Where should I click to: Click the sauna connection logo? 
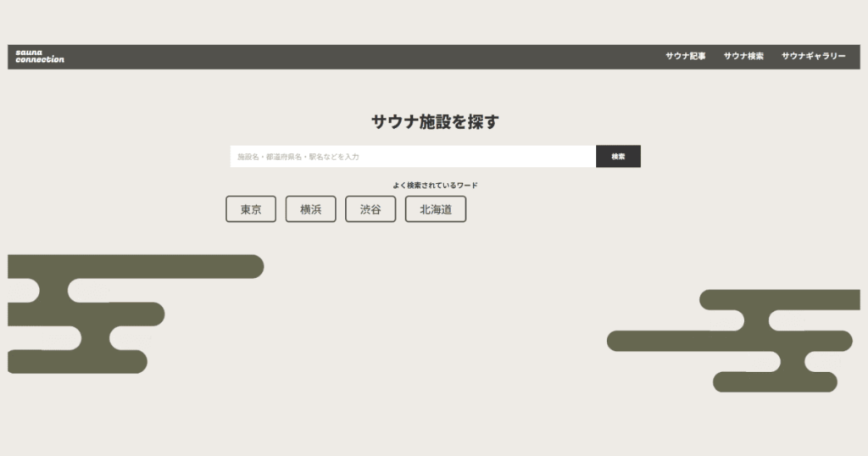pyautogui.click(x=40, y=57)
